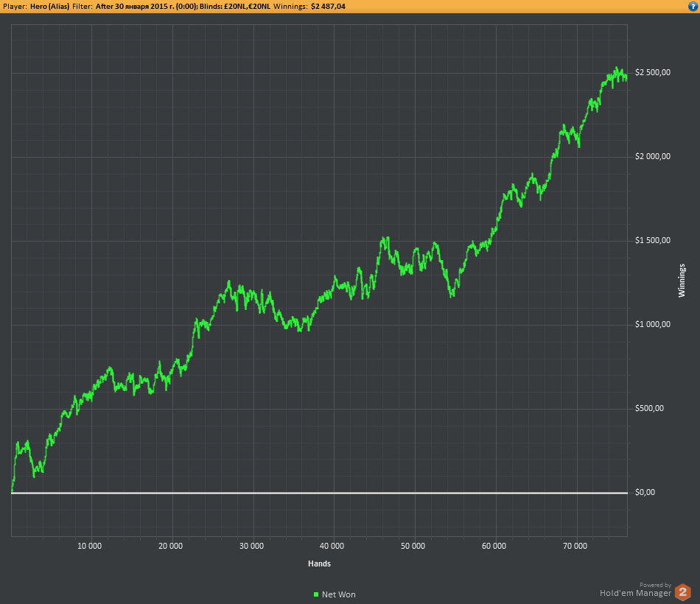Click the $500,00 axis label

click(x=650, y=409)
